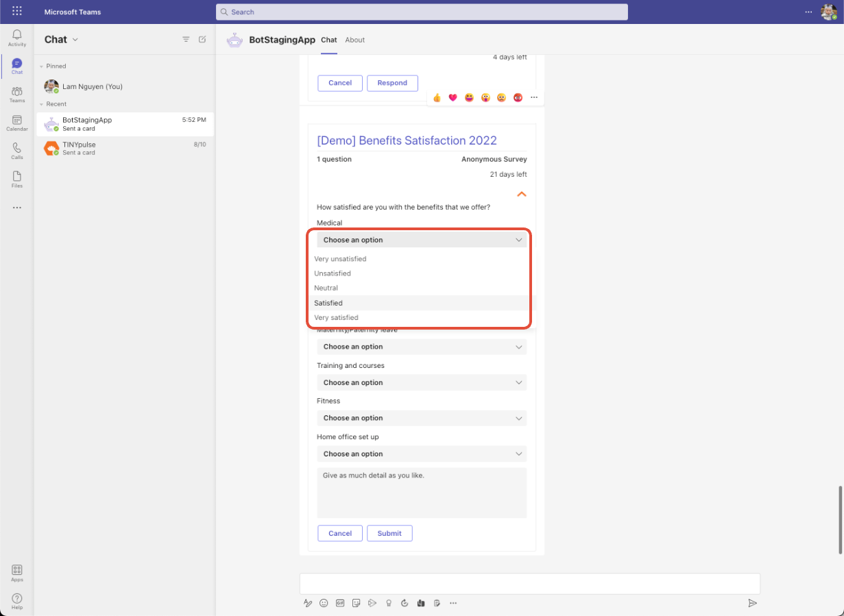The height and width of the screenshot is (616, 844).
Task: Click the chat filter icon
Action: tap(186, 40)
